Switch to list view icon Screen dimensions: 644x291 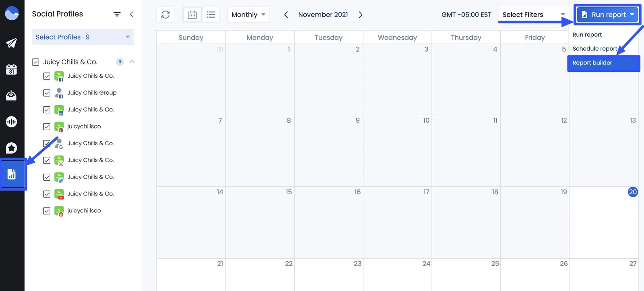click(x=211, y=15)
